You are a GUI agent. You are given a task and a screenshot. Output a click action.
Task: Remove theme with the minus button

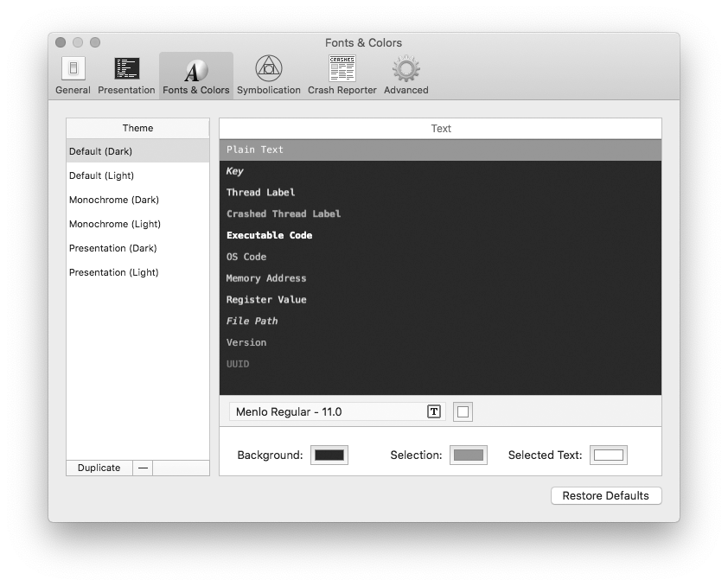pos(143,468)
